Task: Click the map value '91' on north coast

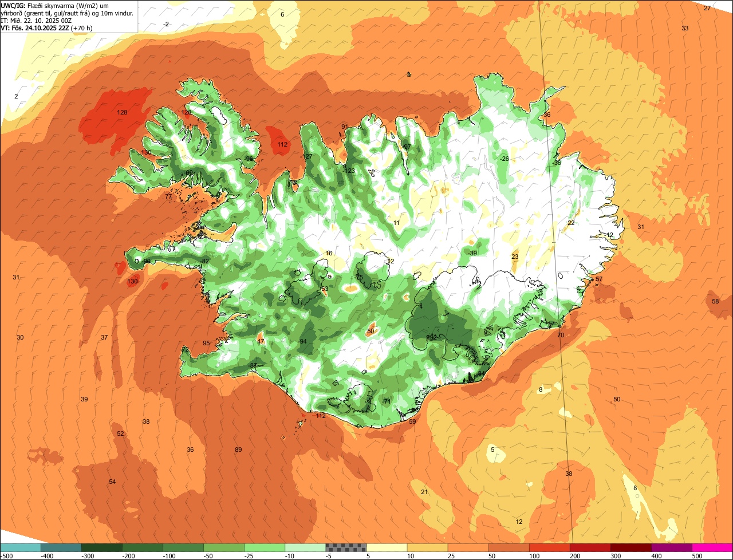Action: 345,127
